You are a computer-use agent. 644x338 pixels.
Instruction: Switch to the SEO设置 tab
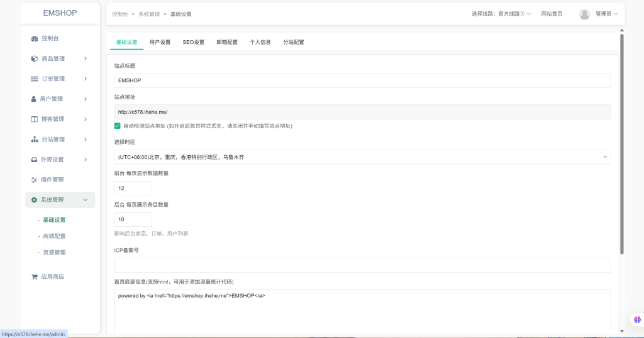(194, 42)
